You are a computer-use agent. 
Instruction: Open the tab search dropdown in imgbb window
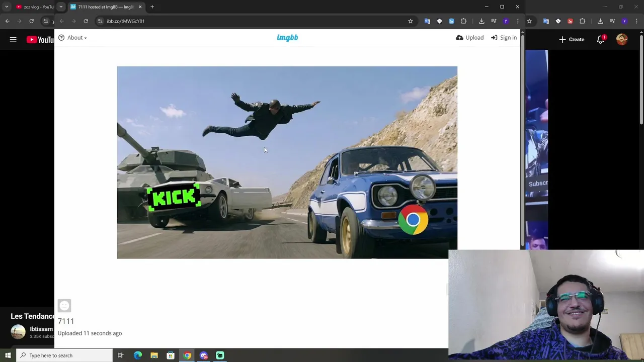click(61, 7)
